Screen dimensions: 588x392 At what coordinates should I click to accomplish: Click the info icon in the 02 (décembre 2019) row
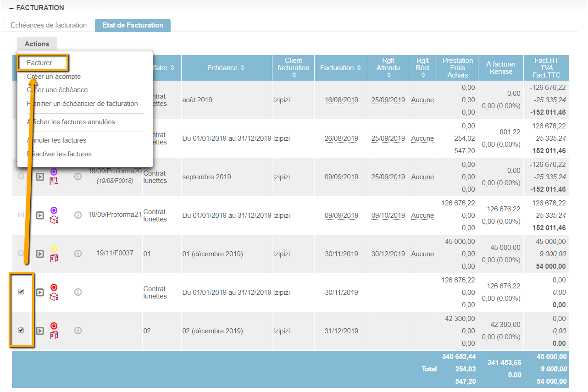click(78, 331)
